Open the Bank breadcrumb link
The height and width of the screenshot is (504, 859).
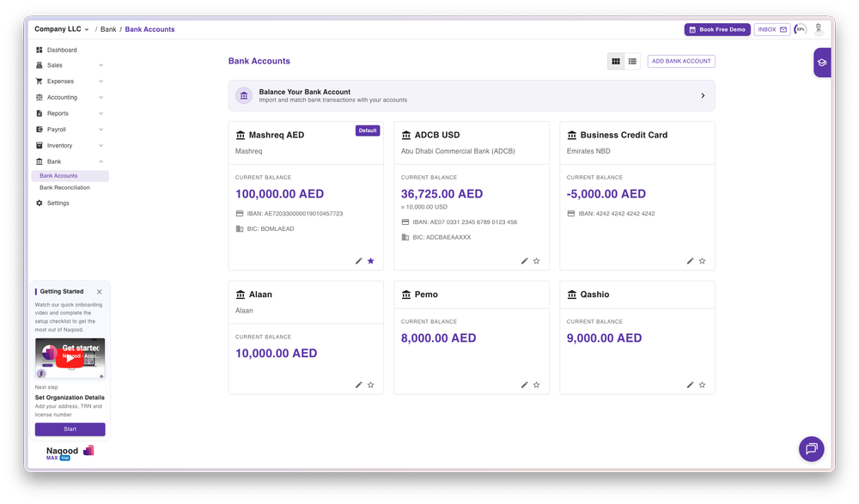point(108,28)
